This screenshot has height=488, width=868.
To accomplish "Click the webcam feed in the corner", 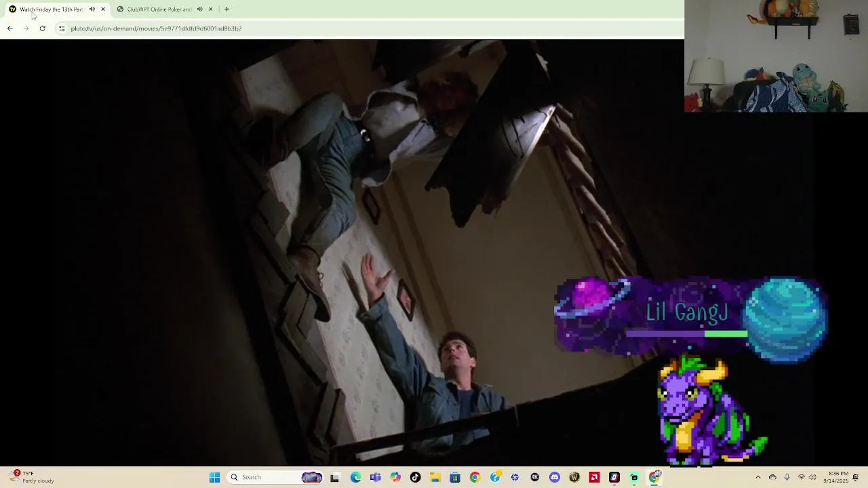I will (776, 56).
